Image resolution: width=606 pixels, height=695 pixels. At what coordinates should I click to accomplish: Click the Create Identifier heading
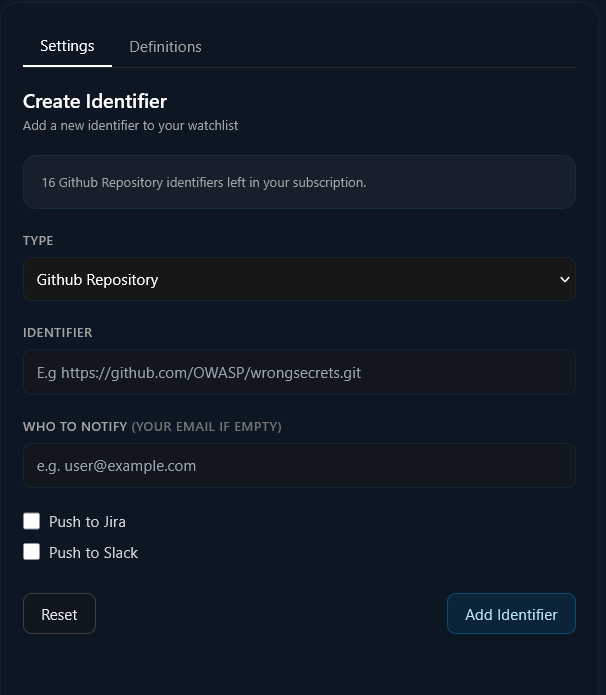click(x=95, y=101)
